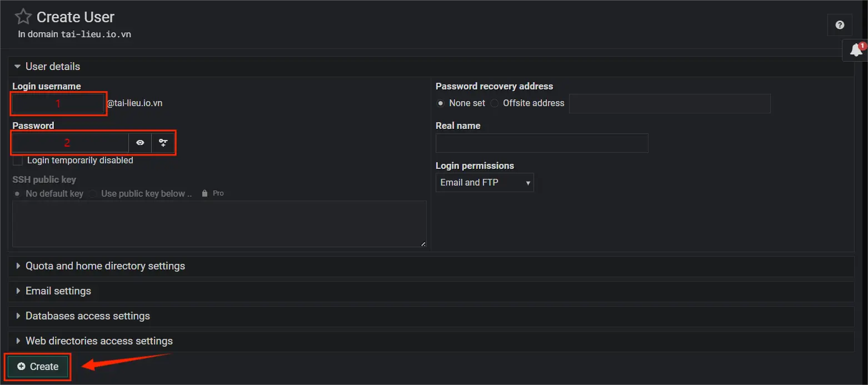View the notification badge showing 1
This screenshot has width=868, height=385.
(x=862, y=45)
